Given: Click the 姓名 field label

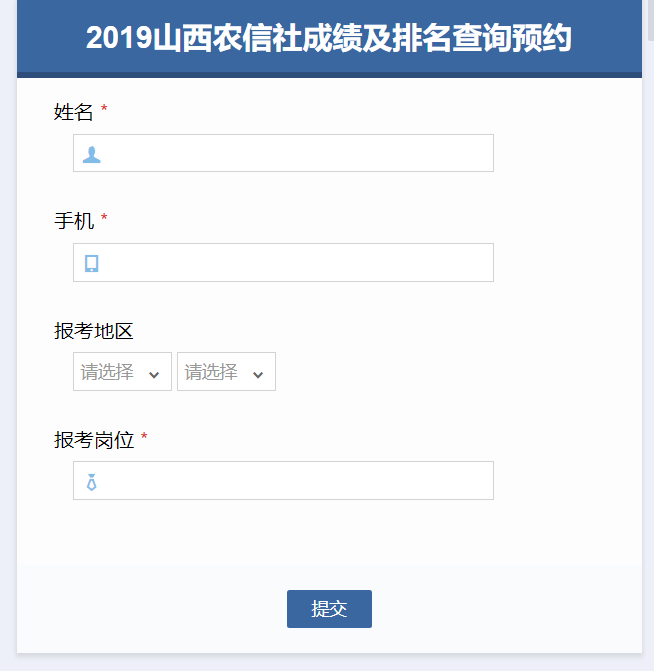Looking at the screenshot, I should [73, 112].
